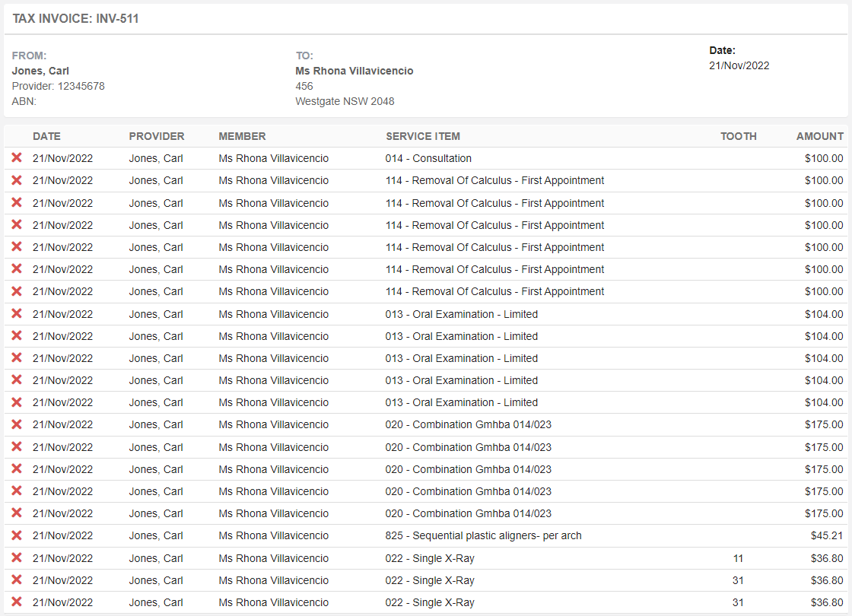This screenshot has width=852, height=616.
Task: Delete the final Single X-Ray row
Action: [17, 602]
